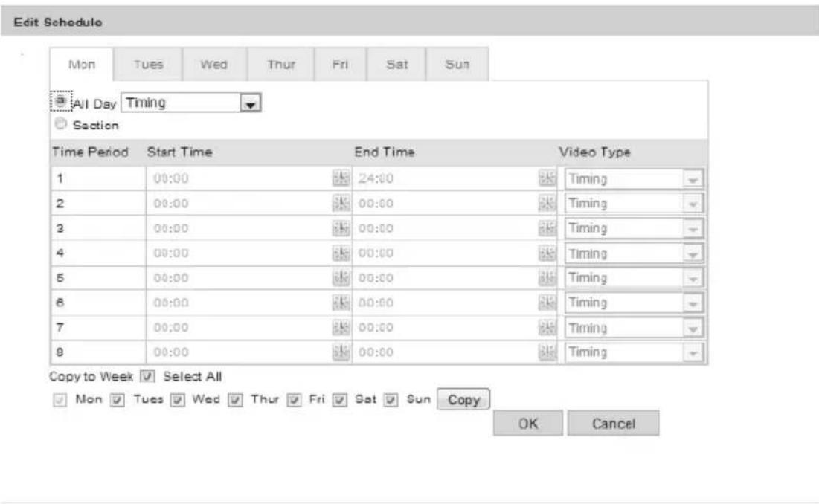Switch to the Sun tab
Image resolution: width=819 pixels, height=504 pixels.
click(457, 65)
